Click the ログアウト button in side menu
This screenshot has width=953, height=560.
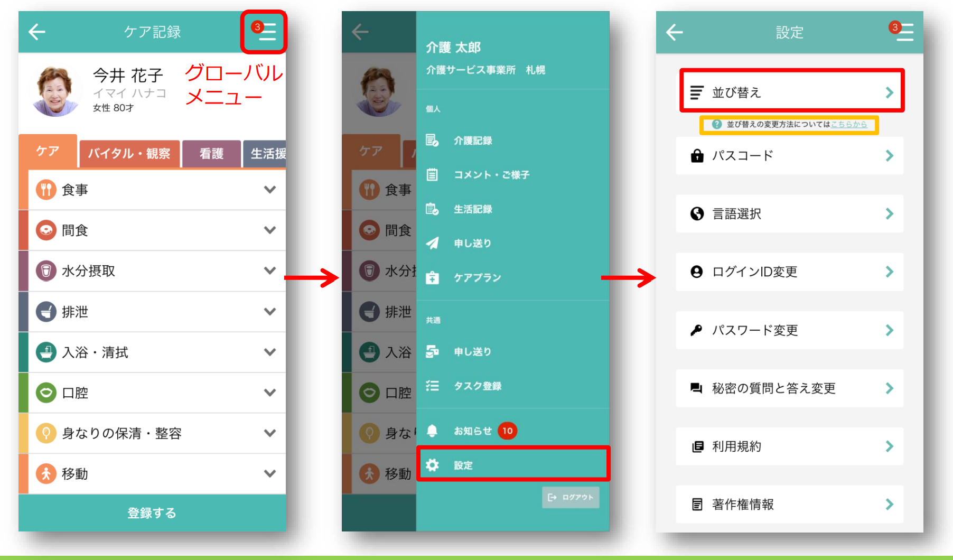[x=571, y=497]
